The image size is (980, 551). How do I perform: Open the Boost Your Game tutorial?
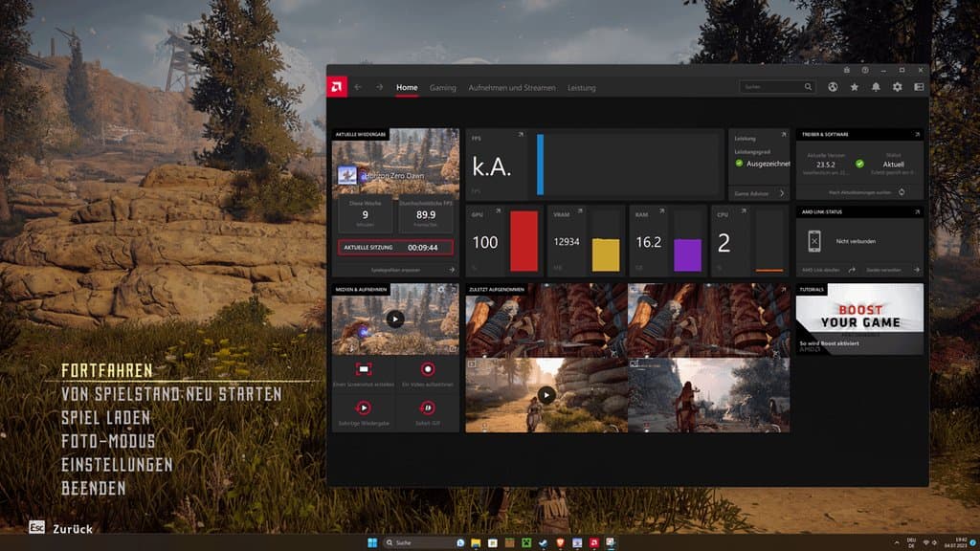(859, 320)
